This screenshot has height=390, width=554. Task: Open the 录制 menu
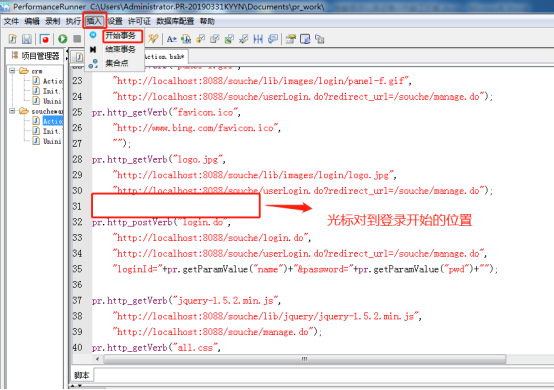click(x=52, y=21)
